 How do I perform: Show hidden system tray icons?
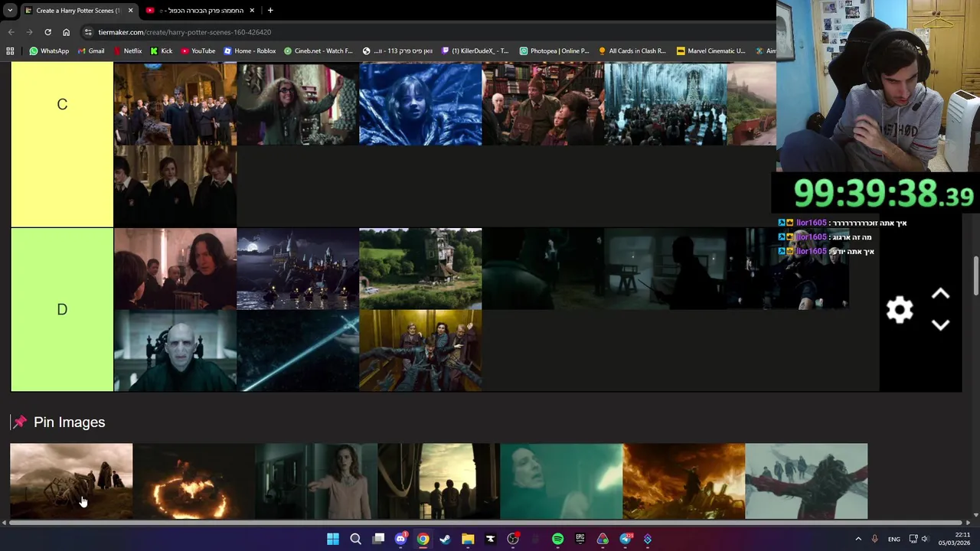click(858, 539)
